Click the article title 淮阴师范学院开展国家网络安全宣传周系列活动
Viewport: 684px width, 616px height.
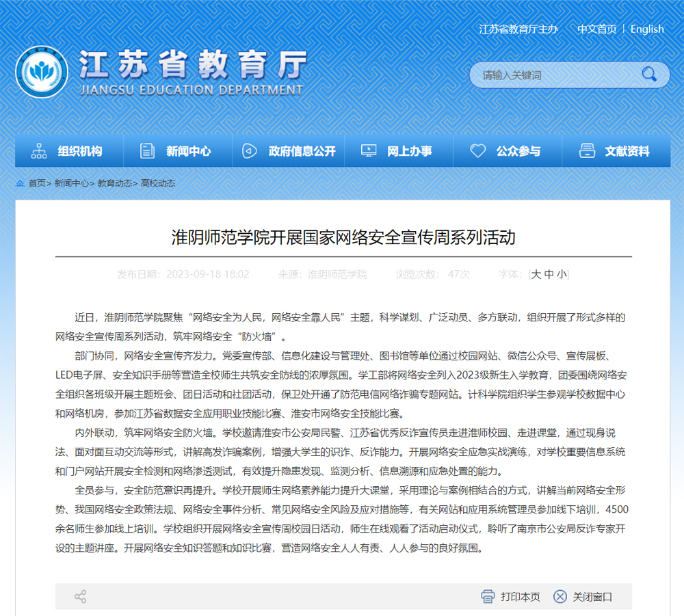click(x=343, y=238)
